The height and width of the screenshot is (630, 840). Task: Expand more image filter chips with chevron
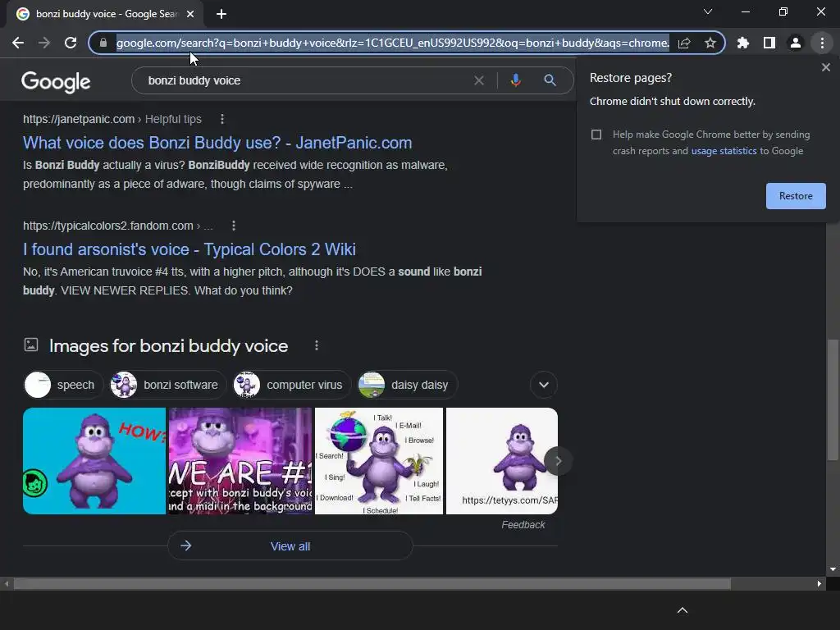click(544, 385)
